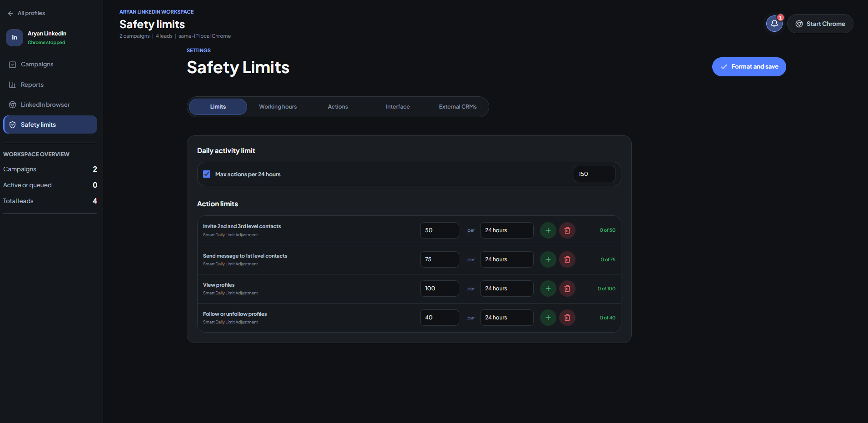Click the Invite contacts limit field showing 50
The image size is (868, 423).
(439, 230)
